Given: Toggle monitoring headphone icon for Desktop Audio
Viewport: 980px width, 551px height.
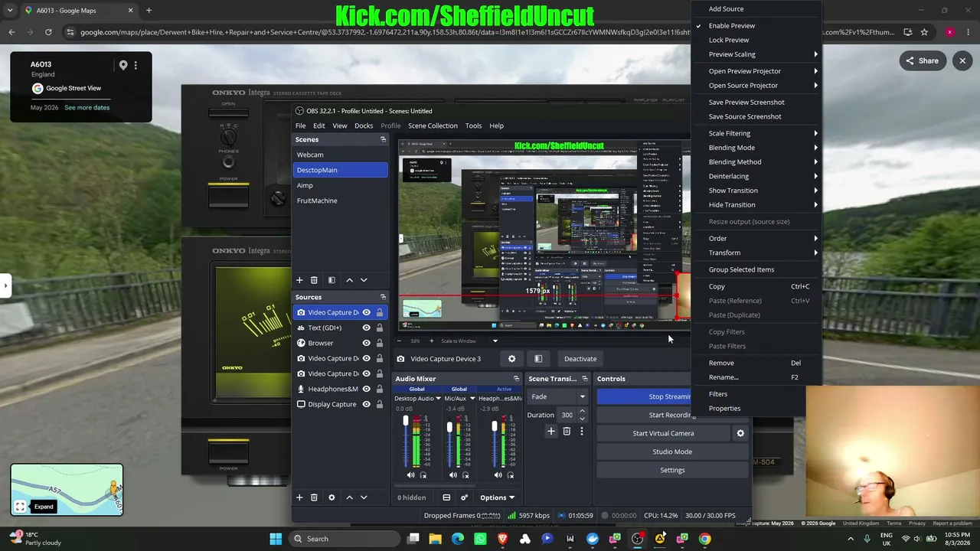Looking at the screenshot, I should pos(423,475).
